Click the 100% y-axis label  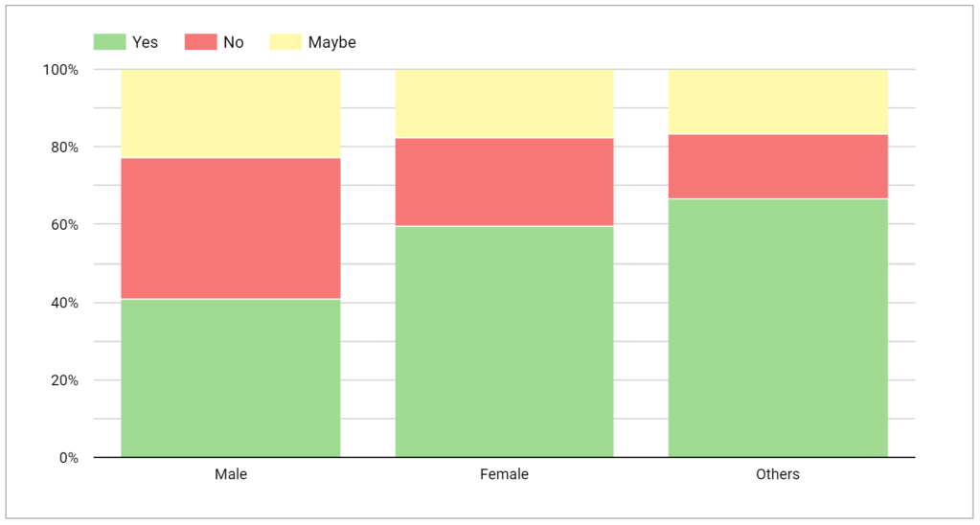[x=60, y=70]
